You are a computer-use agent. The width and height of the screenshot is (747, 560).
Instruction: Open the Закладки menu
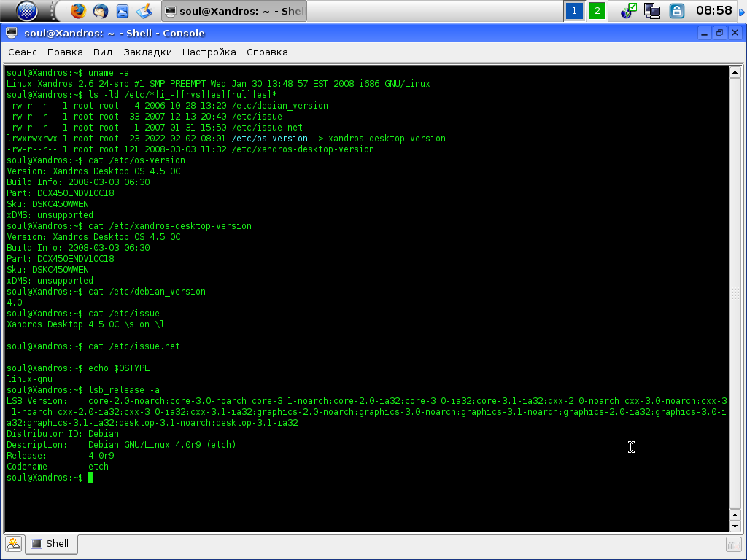point(147,52)
